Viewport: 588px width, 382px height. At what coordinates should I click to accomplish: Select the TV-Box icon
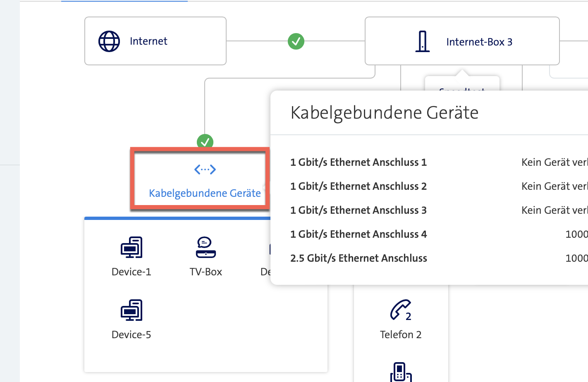(206, 247)
